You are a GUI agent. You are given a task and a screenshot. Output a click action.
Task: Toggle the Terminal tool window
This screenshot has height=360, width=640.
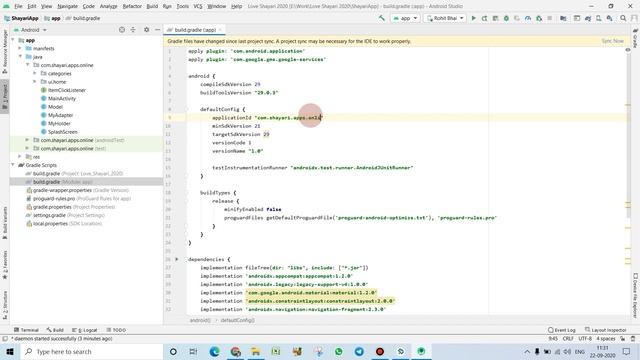(x=26, y=330)
